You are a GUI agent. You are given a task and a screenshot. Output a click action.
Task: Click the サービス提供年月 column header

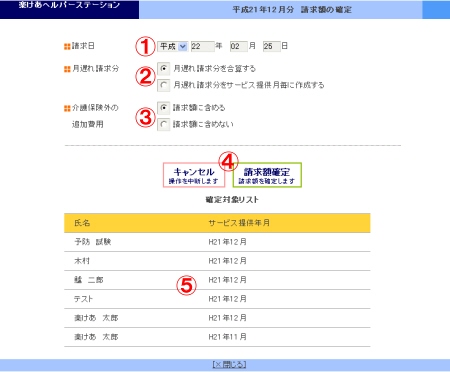239,223
